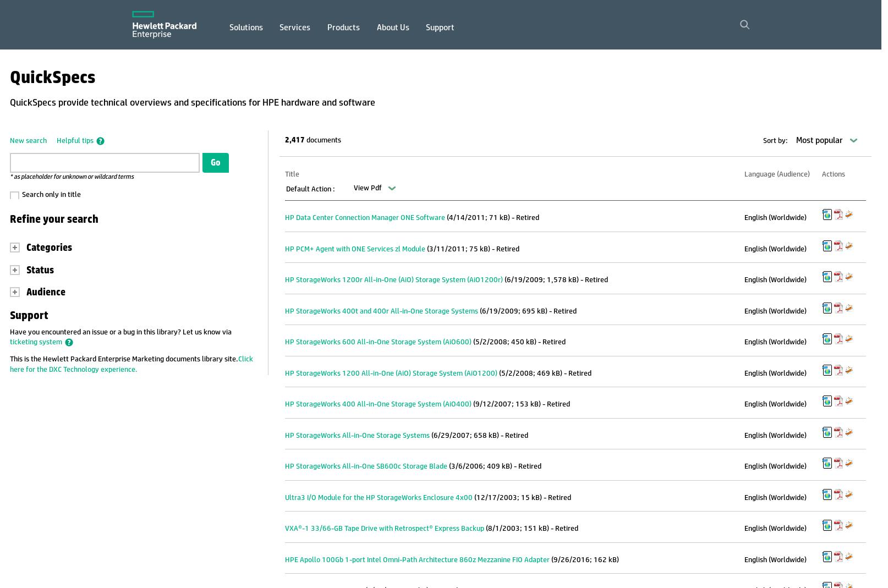This screenshot has width=888, height=588.
Task: Open PDF icon for StorageWorks 1200 AiO1200 row
Action: (x=838, y=370)
